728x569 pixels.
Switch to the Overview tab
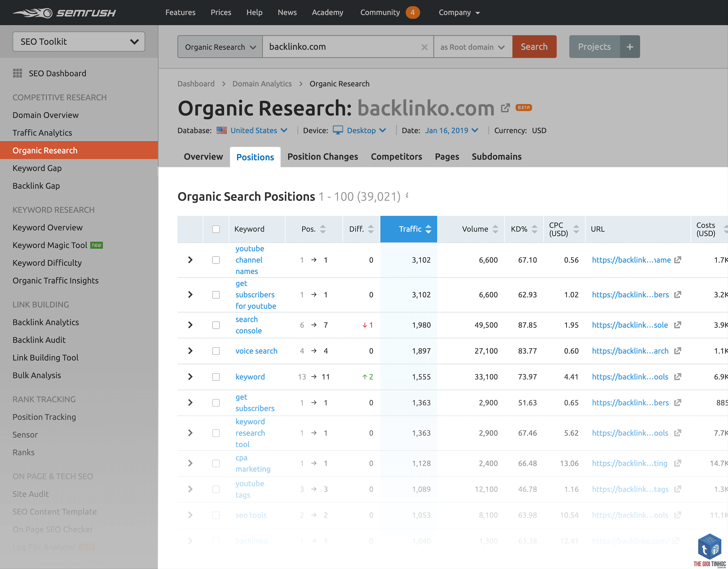203,157
